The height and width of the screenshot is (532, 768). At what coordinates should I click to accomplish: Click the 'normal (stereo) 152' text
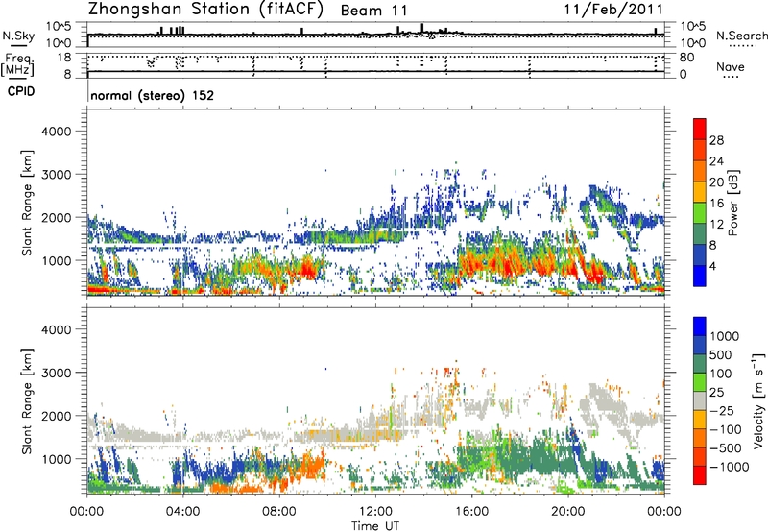pos(153,95)
